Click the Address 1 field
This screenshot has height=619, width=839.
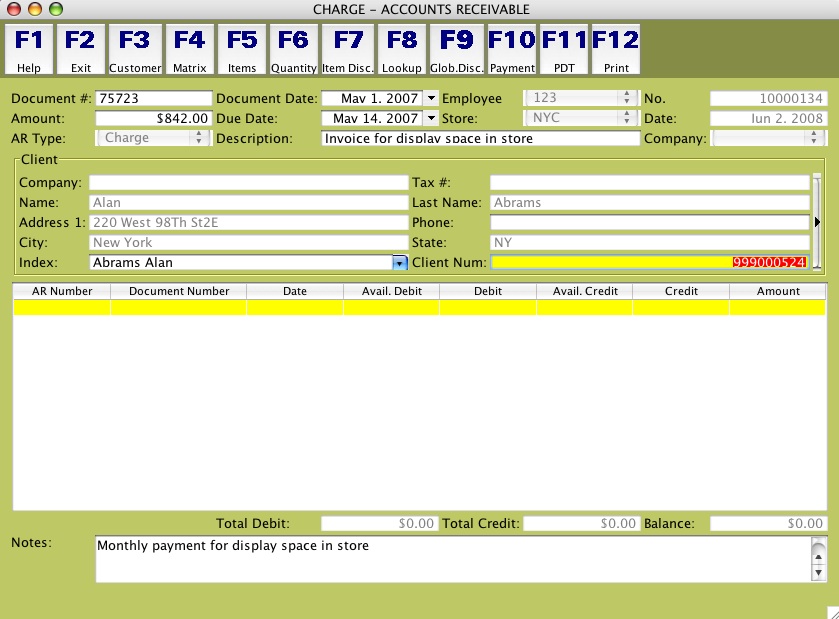tap(249, 223)
